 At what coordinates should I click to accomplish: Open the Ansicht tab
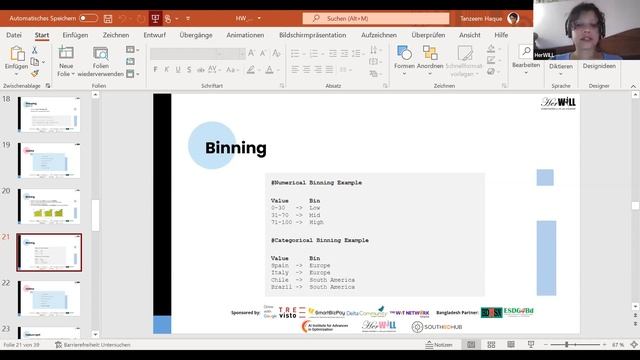click(x=470, y=35)
